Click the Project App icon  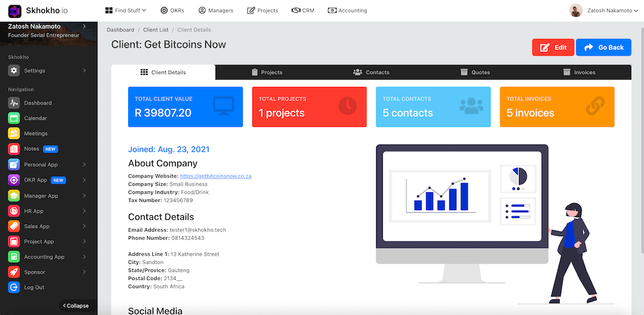pos(14,242)
